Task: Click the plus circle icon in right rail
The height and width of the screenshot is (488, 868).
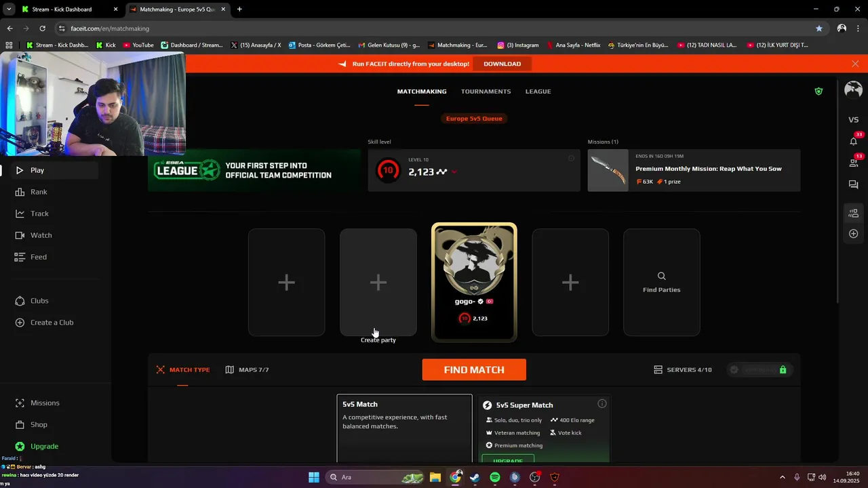Action: [x=854, y=234]
